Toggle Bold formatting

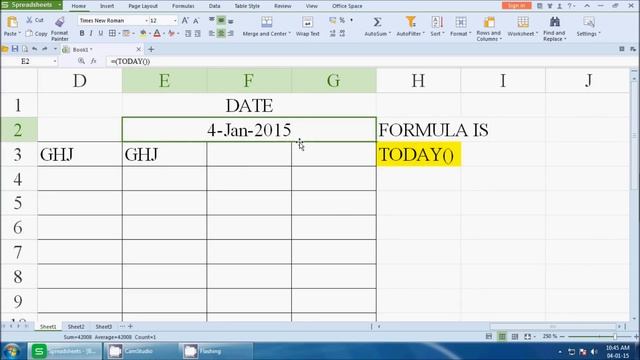pyautogui.click(x=82, y=33)
